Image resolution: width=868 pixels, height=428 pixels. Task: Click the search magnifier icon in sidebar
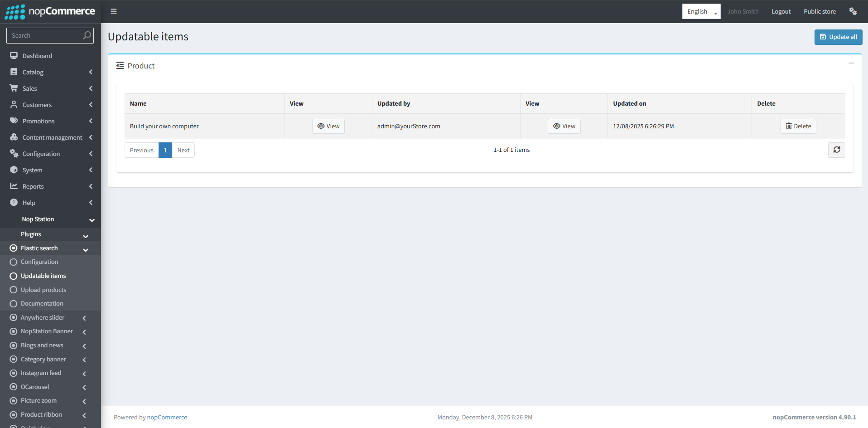click(x=87, y=35)
